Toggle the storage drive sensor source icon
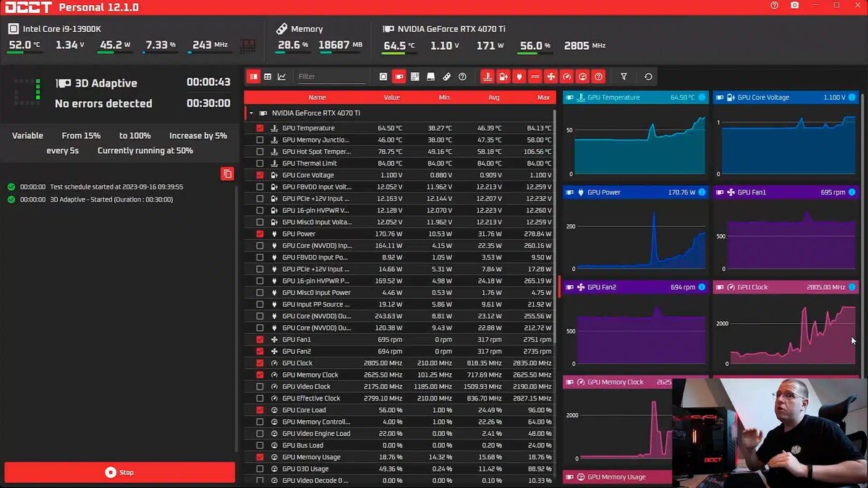This screenshot has width=868, height=488. click(x=431, y=77)
